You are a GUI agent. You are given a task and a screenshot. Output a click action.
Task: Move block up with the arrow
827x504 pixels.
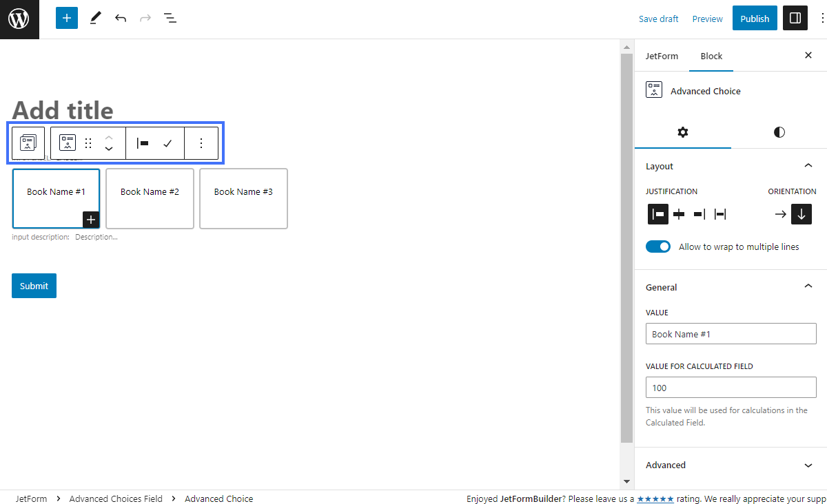pyautogui.click(x=109, y=138)
